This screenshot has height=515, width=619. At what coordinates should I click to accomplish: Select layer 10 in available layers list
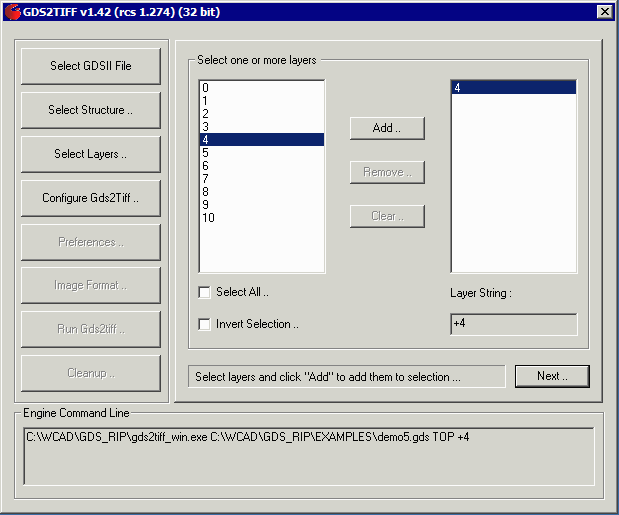(x=262, y=218)
